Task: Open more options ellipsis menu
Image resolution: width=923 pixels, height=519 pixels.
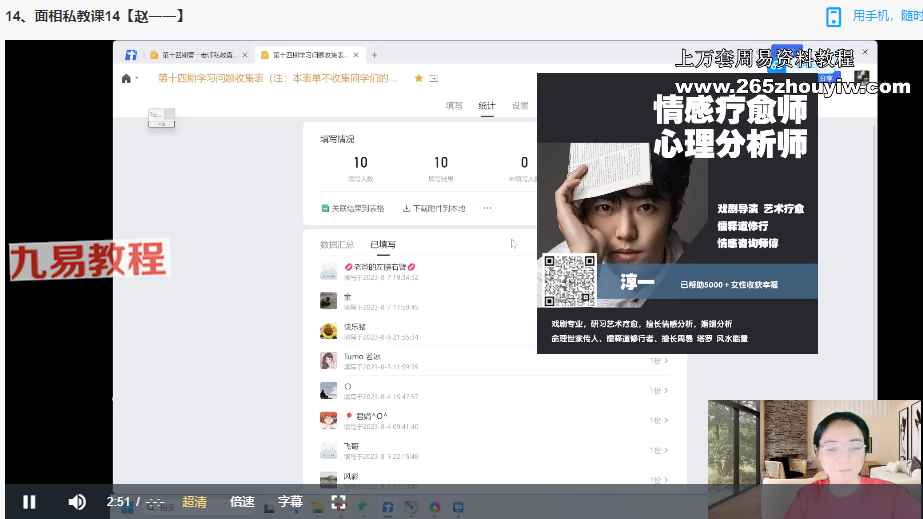Action: [x=487, y=208]
